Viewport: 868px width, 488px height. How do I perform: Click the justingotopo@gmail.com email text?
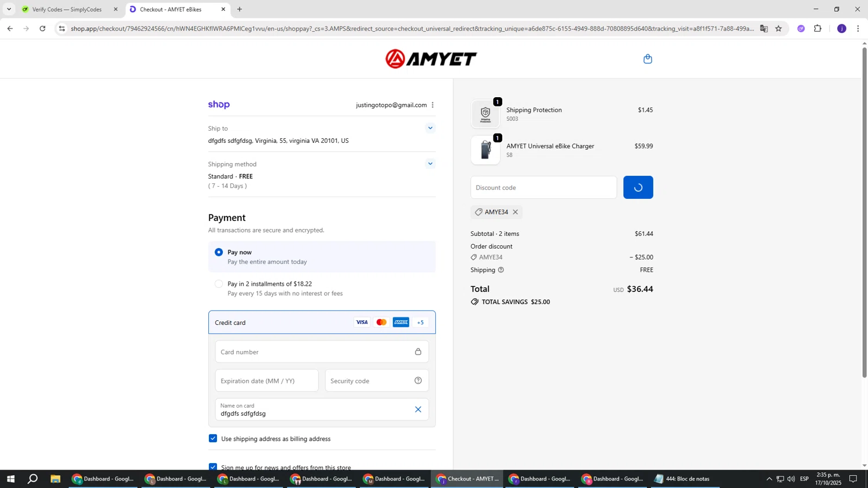pos(391,105)
